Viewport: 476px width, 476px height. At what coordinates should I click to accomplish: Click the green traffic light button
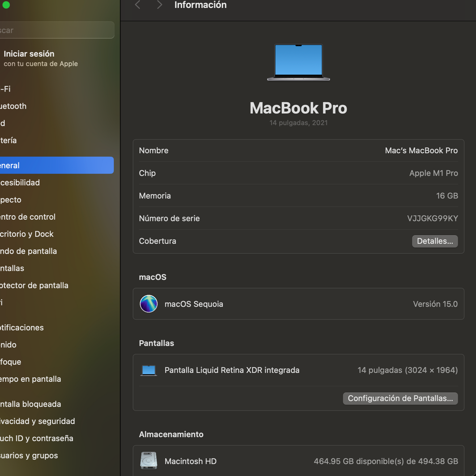click(6, 5)
